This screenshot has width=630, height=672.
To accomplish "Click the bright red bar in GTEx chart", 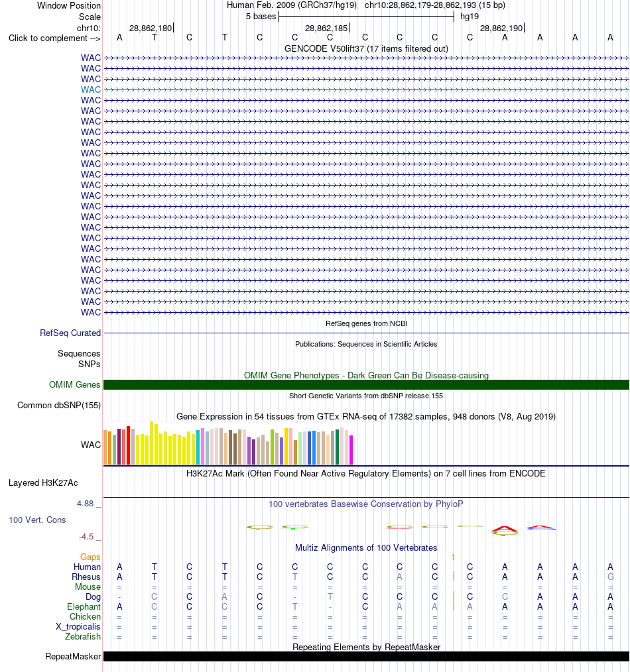I will click(128, 445).
